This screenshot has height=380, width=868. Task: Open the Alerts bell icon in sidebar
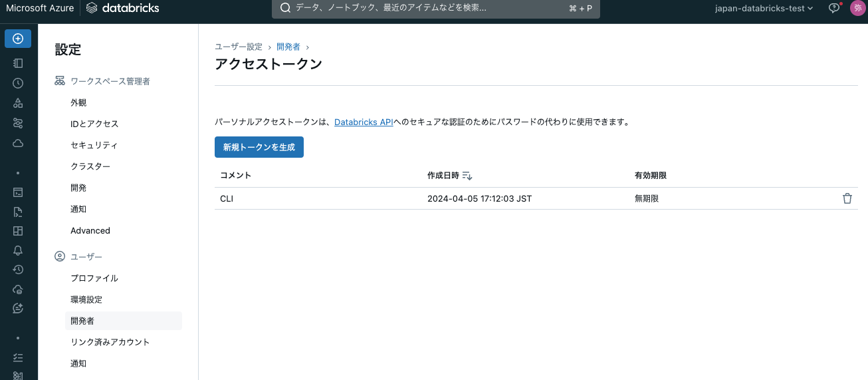[x=18, y=250]
